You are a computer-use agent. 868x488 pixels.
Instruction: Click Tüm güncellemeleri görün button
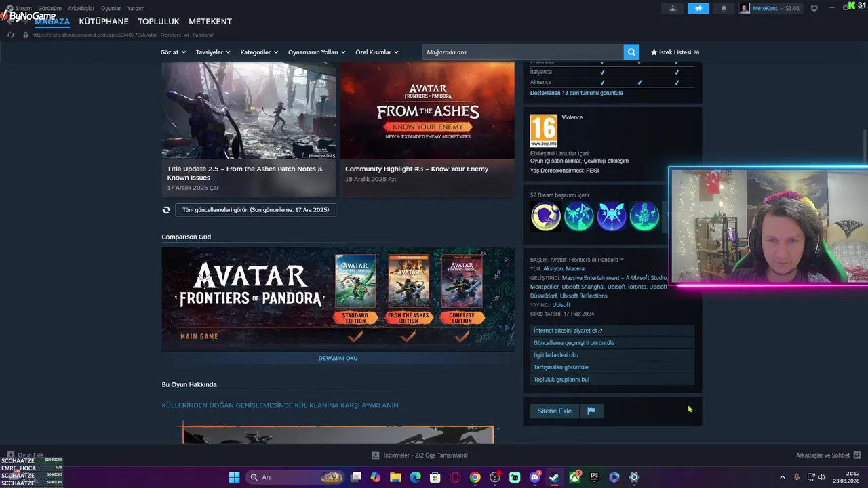256,210
